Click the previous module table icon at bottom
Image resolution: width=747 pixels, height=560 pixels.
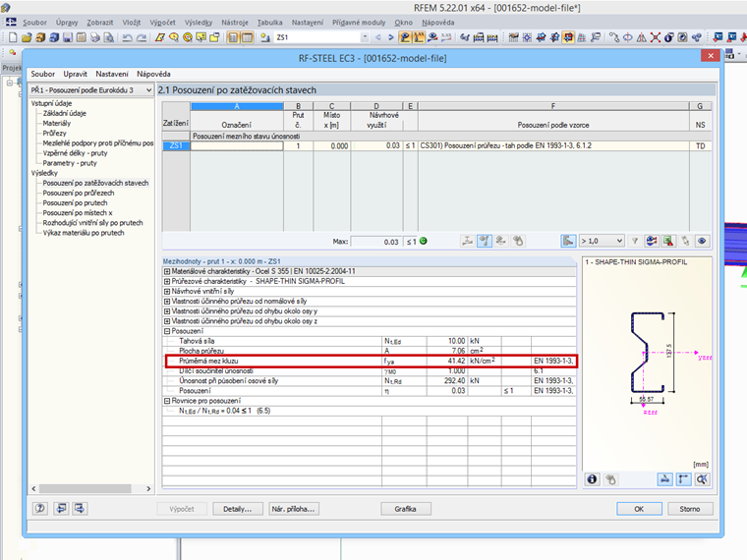click(x=61, y=509)
